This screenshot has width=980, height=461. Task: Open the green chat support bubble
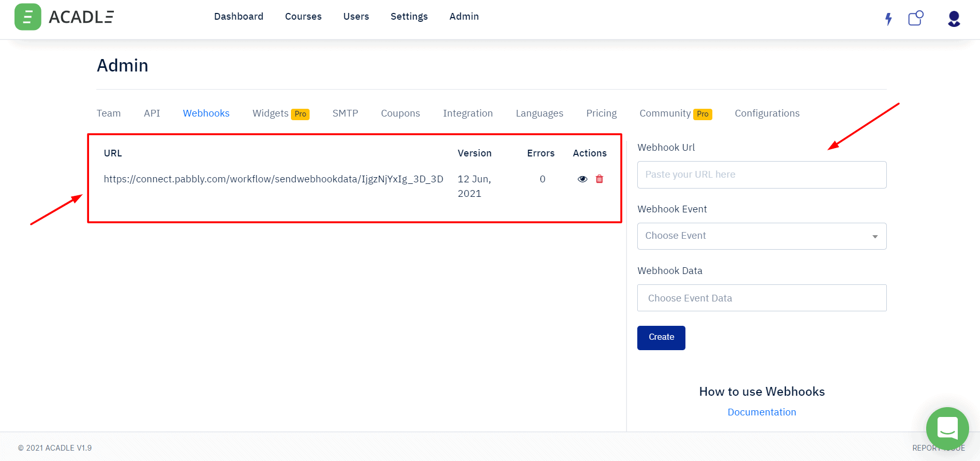[x=947, y=428]
